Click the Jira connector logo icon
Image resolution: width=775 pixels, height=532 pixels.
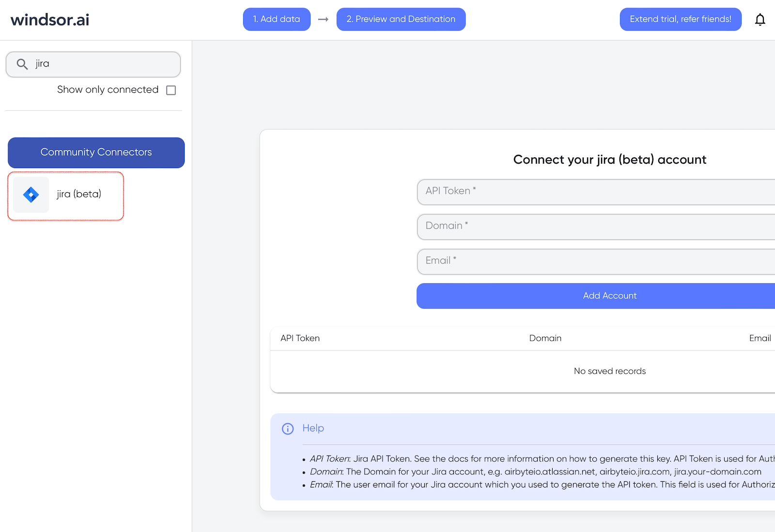click(x=30, y=195)
